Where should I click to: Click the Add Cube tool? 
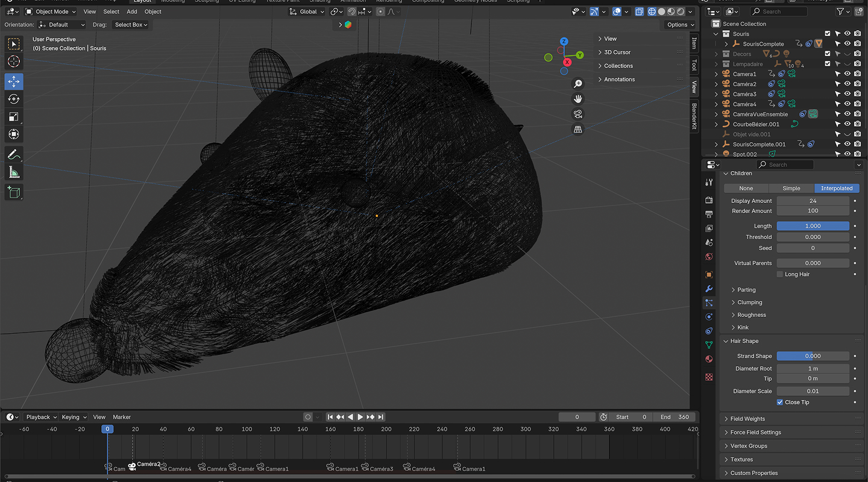[14, 192]
